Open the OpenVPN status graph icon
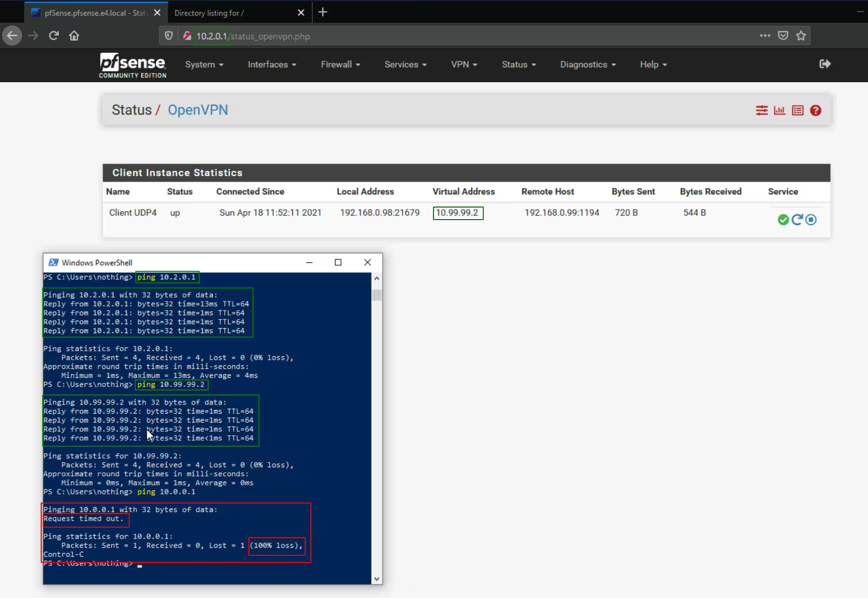Screen dimensions: 868x598 (x=779, y=111)
